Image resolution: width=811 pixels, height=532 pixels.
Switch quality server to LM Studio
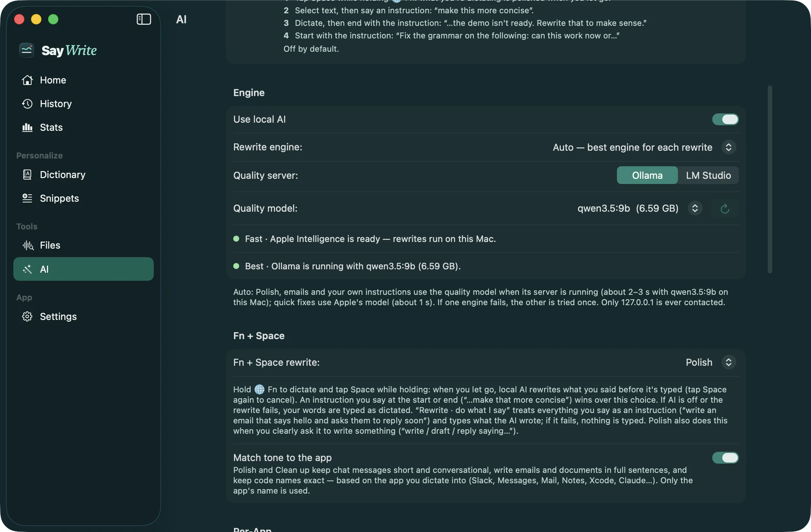coord(708,175)
